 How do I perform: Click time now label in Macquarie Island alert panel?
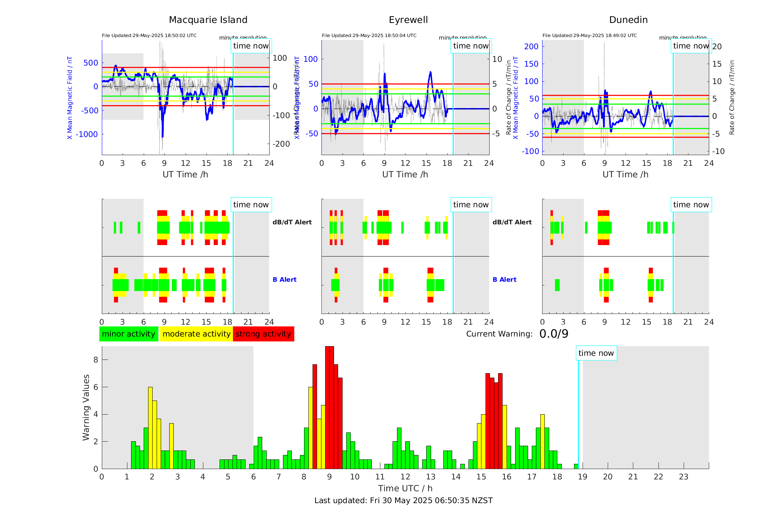pyautogui.click(x=251, y=205)
